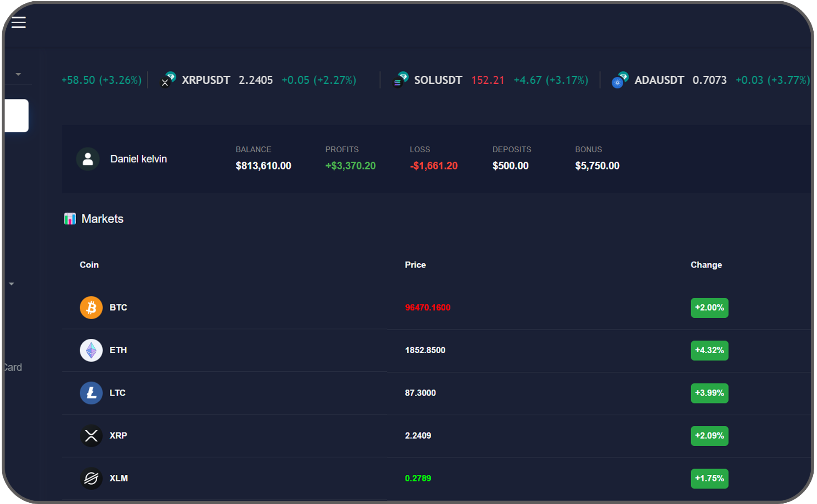This screenshot has width=817, height=504.
Task: Click the SOLUSDT ticker symbol
Action: click(x=438, y=80)
